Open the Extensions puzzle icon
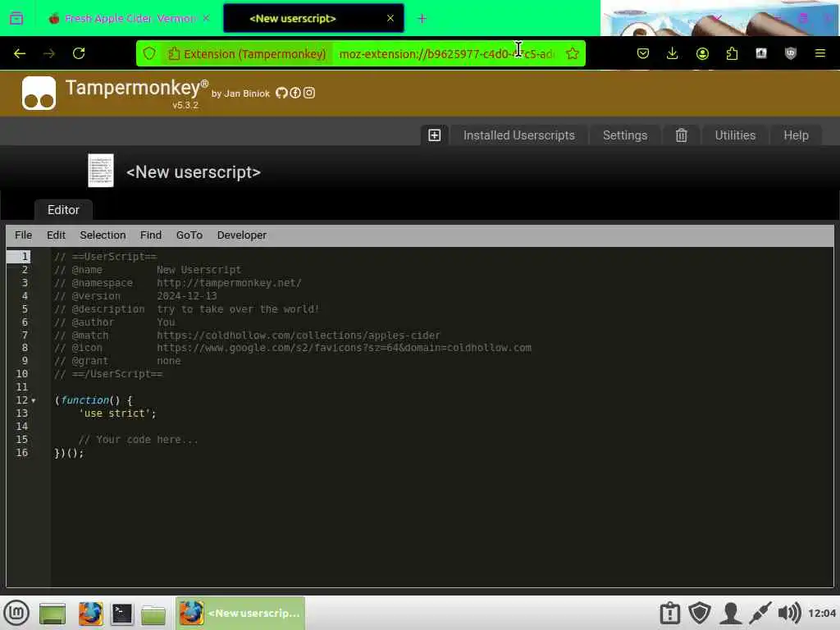 click(x=732, y=53)
